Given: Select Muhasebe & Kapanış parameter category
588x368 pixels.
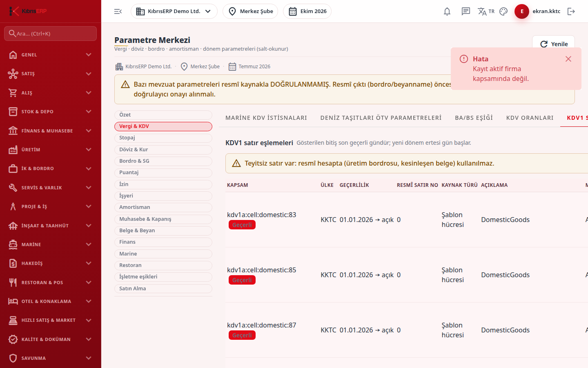Looking at the screenshot, I should pyautogui.click(x=163, y=219).
